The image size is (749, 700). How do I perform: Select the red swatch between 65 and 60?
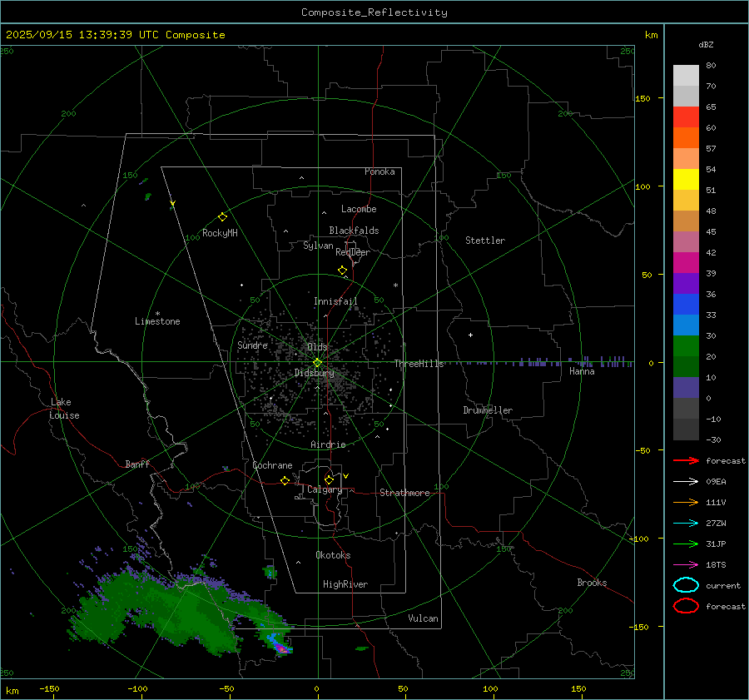click(x=686, y=117)
